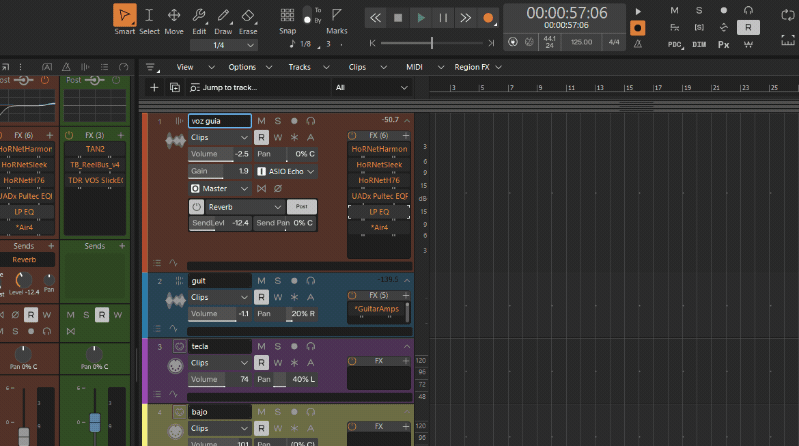Open the Tracks menu
The image size is (799, 446).
(299, 66)
